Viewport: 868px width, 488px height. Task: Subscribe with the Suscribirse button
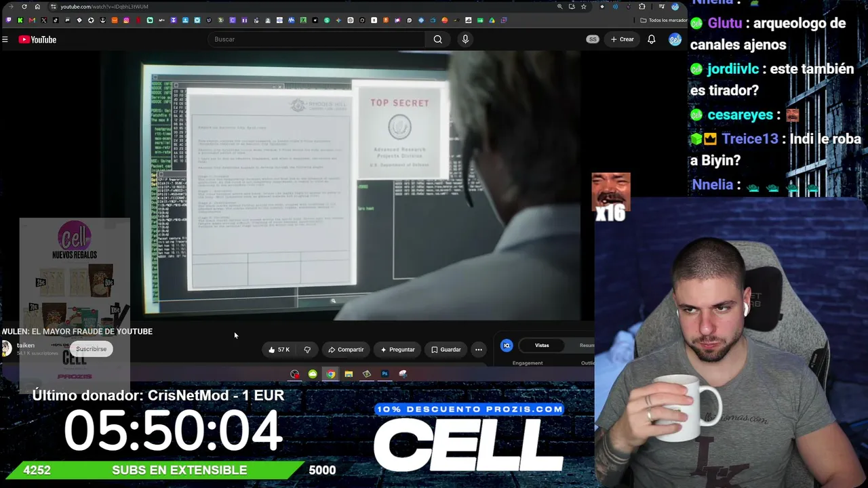tap(92, 349)
